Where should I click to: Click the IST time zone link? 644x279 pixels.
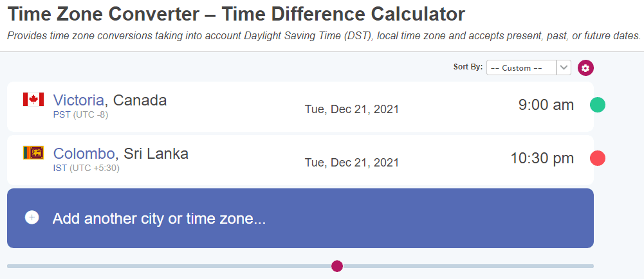click(60, 168)
